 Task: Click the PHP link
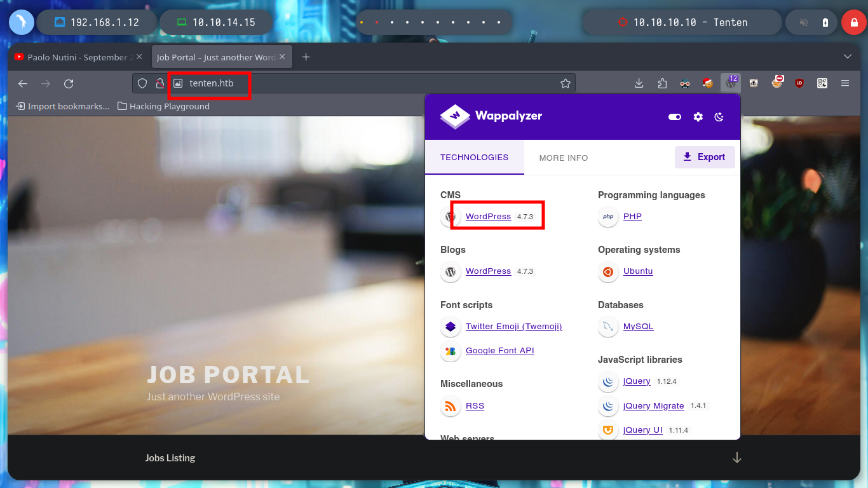pos(632,217)
